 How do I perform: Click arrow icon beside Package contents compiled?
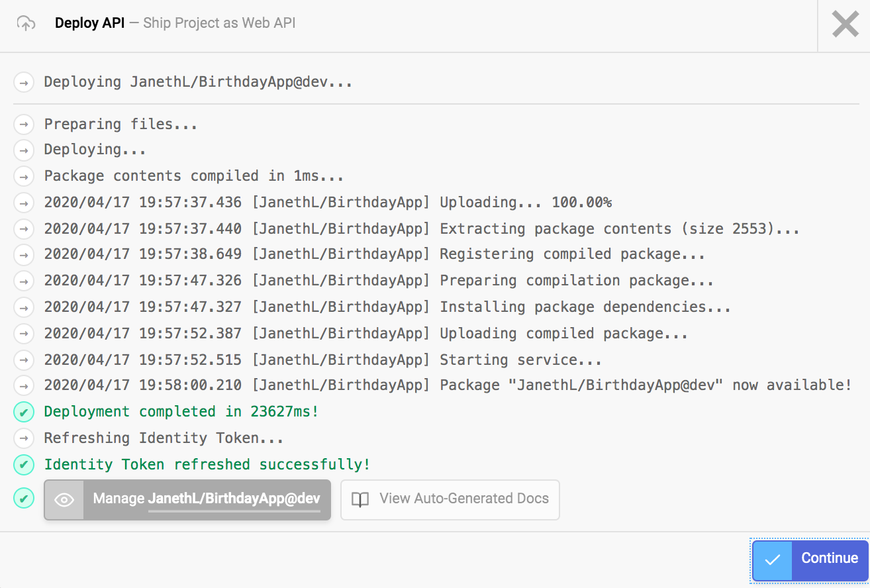(24, 177)
